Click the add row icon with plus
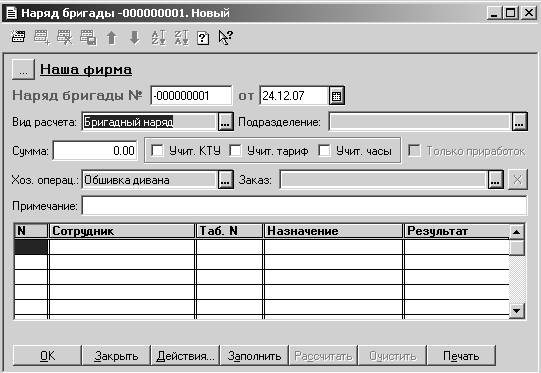 42,37
